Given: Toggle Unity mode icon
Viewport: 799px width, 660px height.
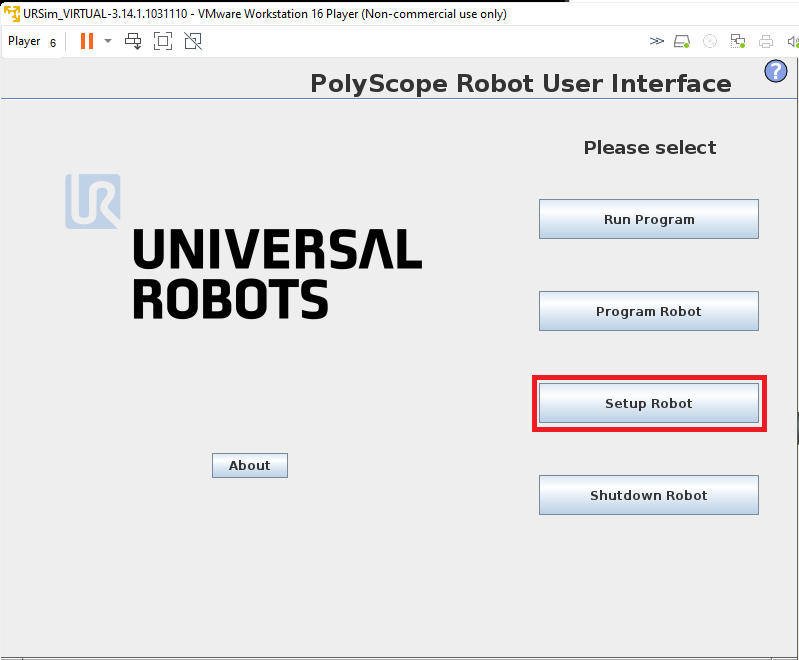Looking at the screenshot, I should [193, 41].
